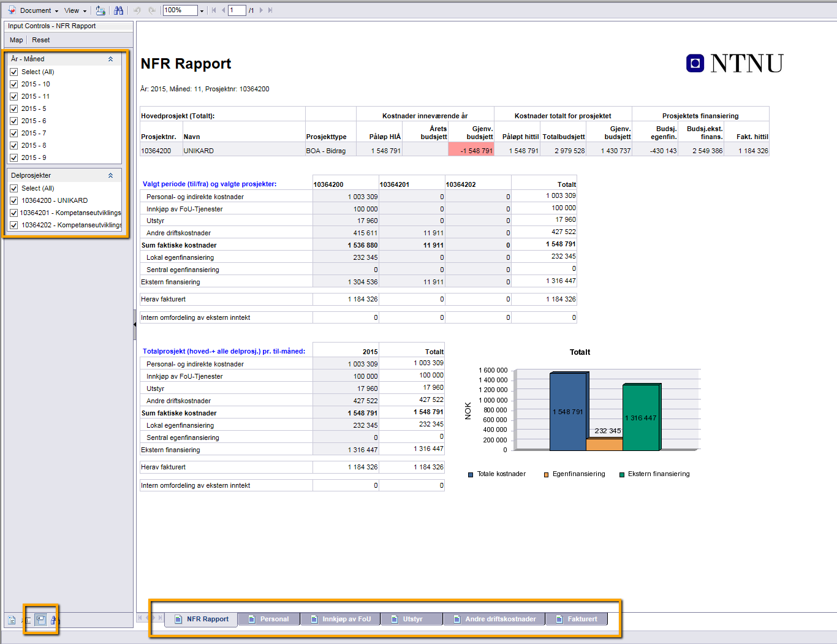Image resolution: width=837 pixels, height=644 pixels.
Task: Uncheck the 2015 - 10 month checkbox
Action: 14,84
